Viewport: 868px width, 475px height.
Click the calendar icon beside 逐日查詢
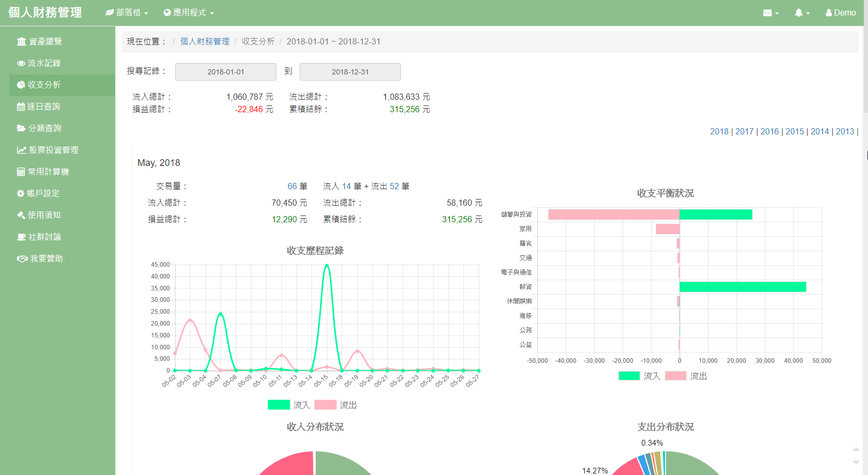(x=21, y=106)
